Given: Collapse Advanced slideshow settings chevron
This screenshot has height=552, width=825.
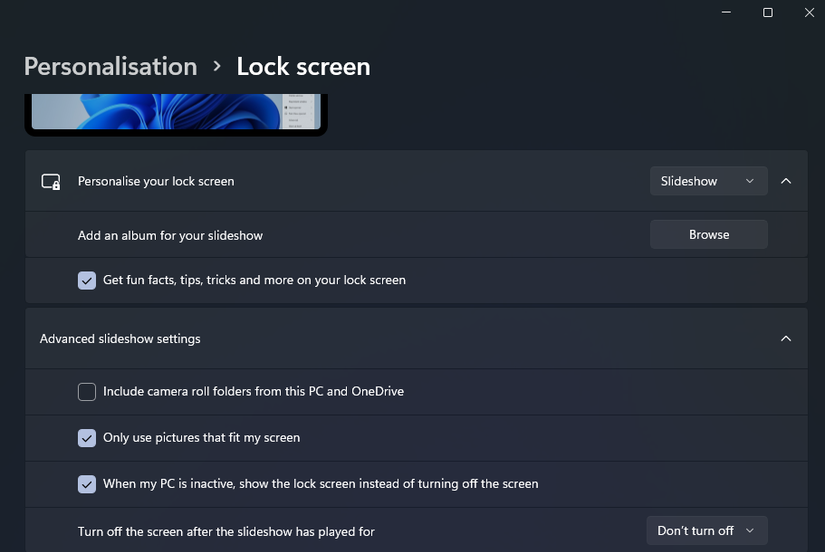Looking at the screenshot, I should click(786, 339).
